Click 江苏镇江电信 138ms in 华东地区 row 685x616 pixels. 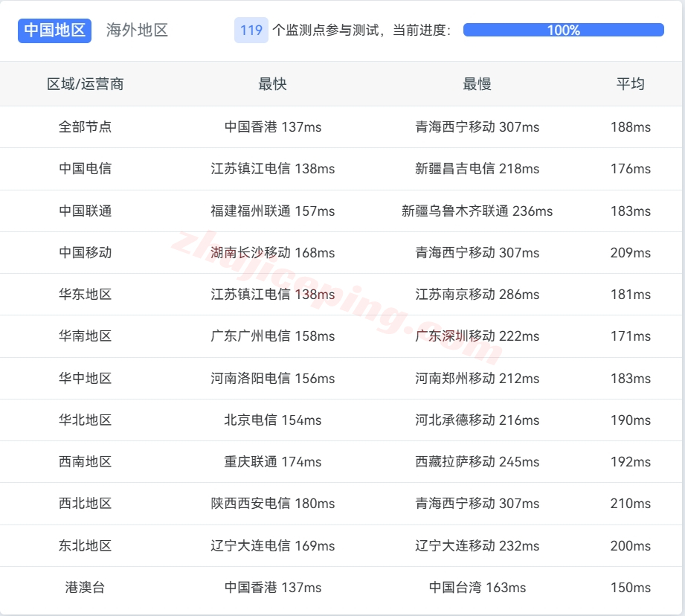273,295
